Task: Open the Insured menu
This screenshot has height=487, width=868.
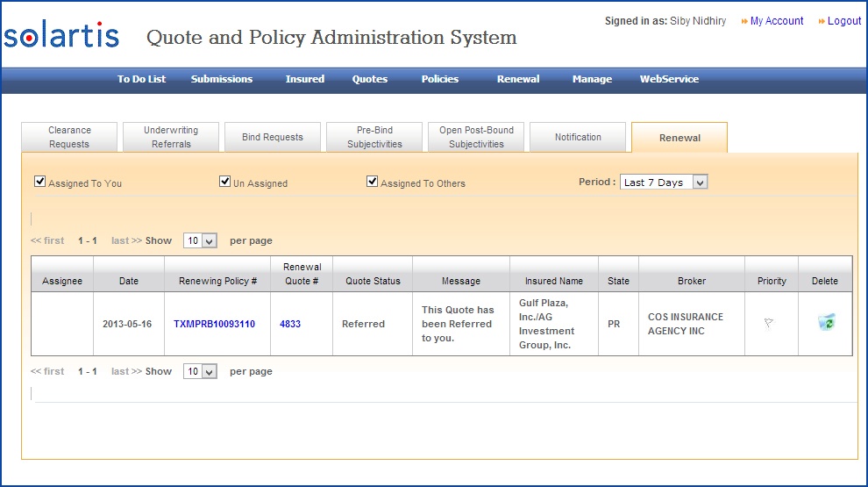Action: [305, 79]
